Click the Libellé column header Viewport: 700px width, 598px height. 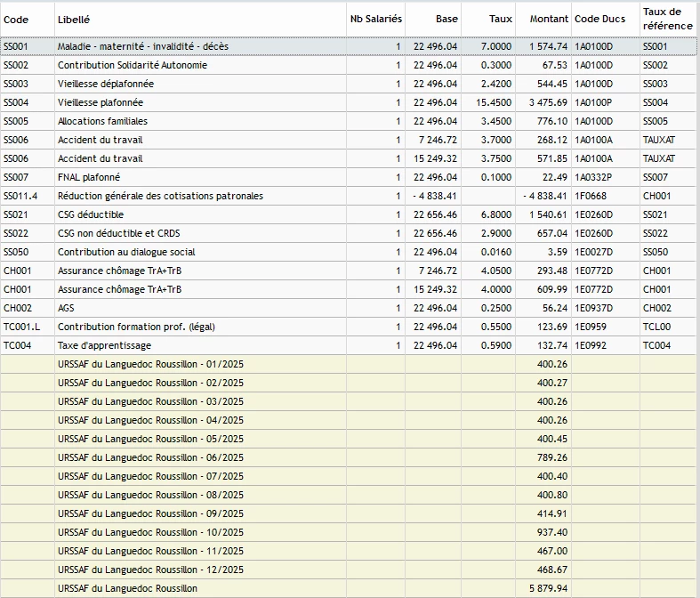(200, 20)
